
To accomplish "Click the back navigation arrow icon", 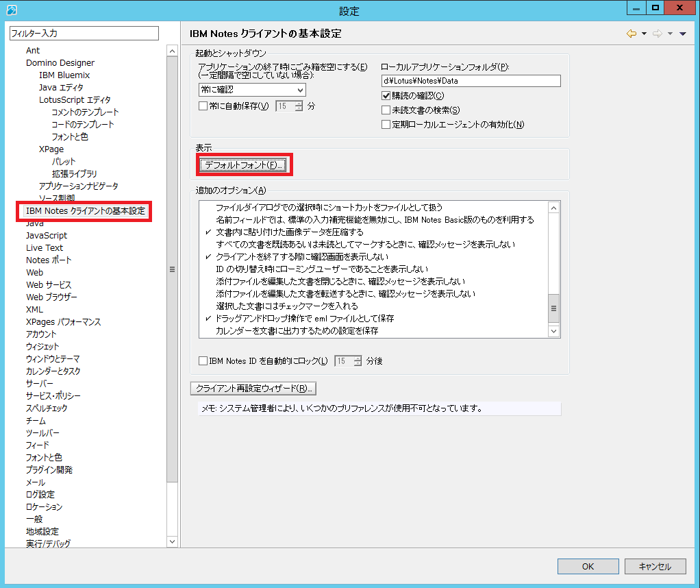I will coord(632,34).
